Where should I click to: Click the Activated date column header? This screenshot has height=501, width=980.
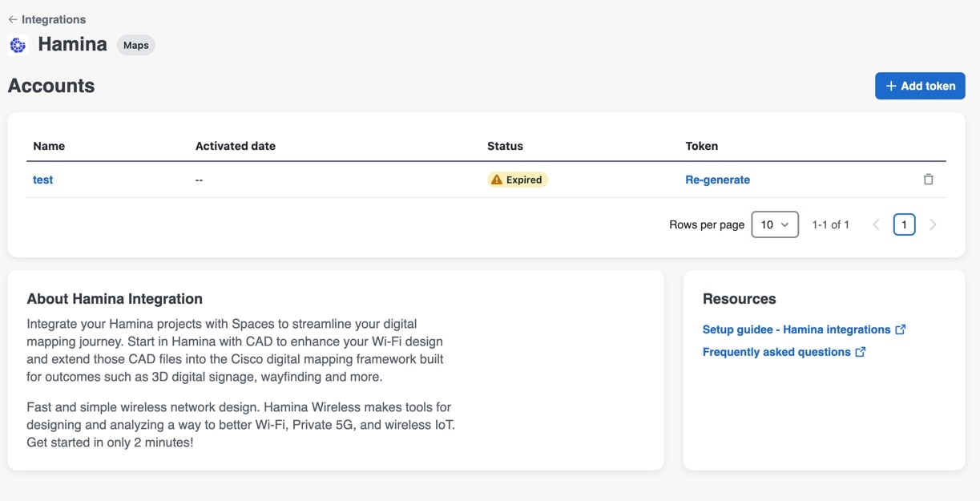pos(236,146)
